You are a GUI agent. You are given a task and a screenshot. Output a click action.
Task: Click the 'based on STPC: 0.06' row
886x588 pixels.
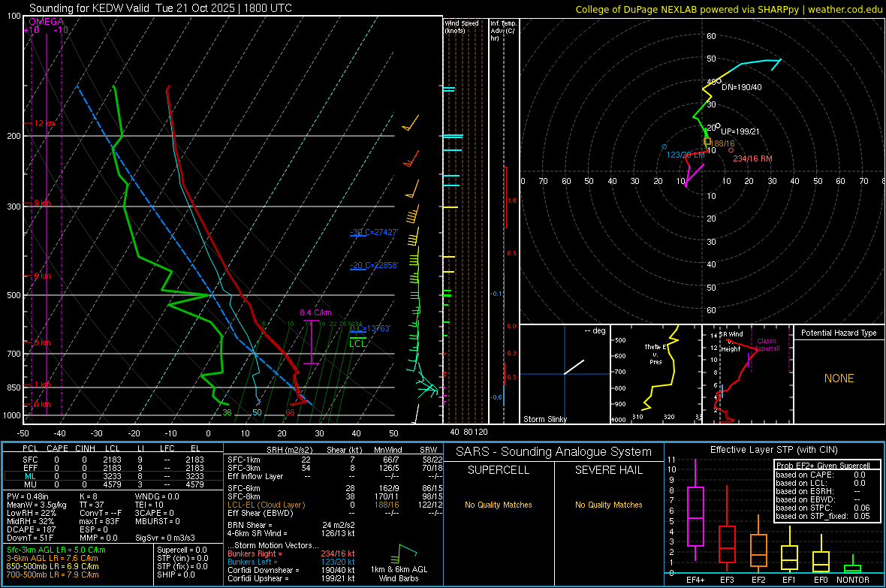pos(823,508)
